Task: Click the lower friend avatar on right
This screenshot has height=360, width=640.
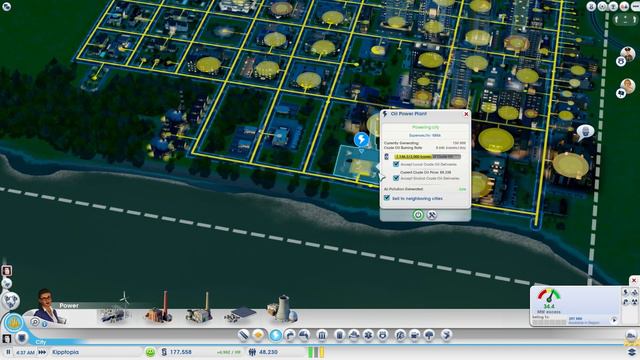Action: point(628,86)
